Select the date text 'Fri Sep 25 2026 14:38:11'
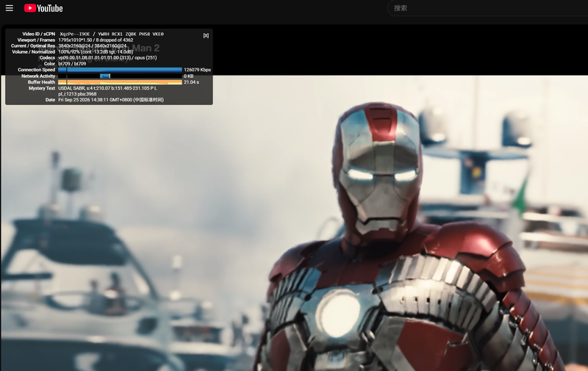 tap(84, 100)
